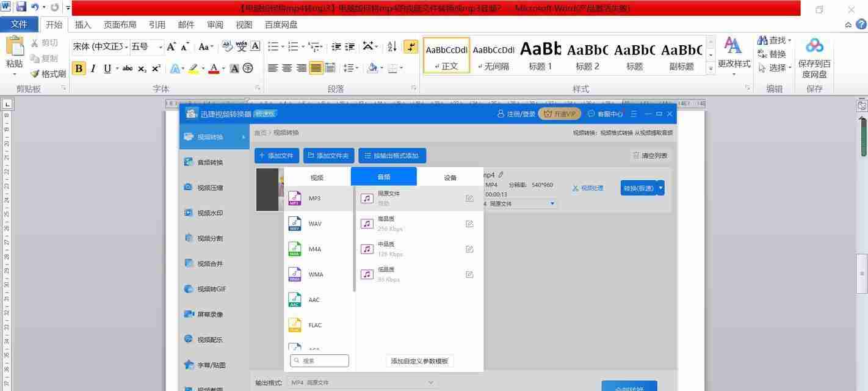Screen dimensions: 868x391
Task: Click the sort A-Z icon
Action: [x=392, y=46]
